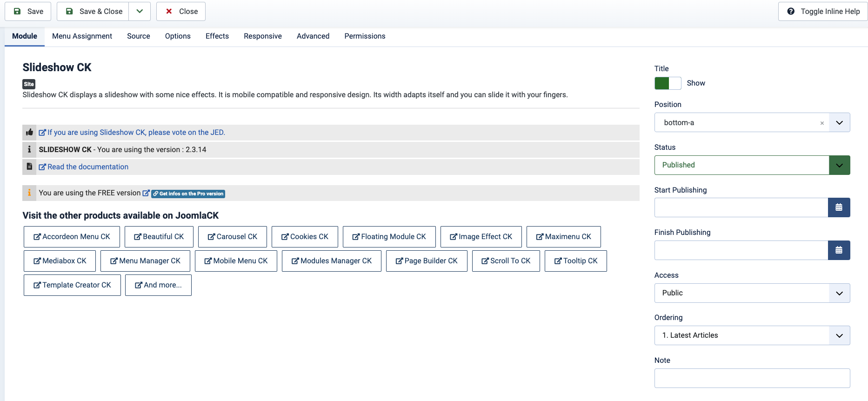Open Maximenu CK product link
The width and height of the screenshot is (868, 401).
[563, 237]
